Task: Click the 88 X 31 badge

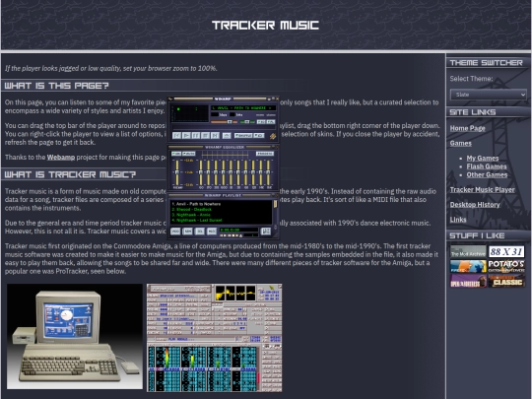Action: [x=506, y=251]
